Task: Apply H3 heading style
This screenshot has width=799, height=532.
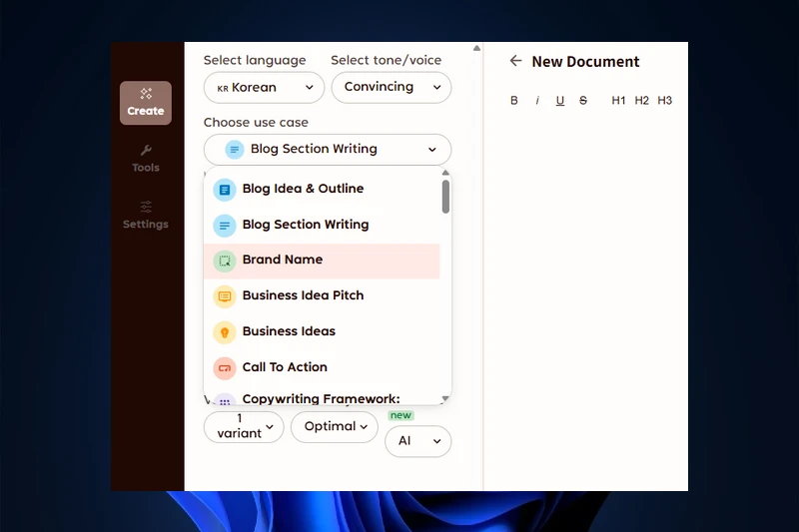Action: pyautogui.click(x=665, y=101)
